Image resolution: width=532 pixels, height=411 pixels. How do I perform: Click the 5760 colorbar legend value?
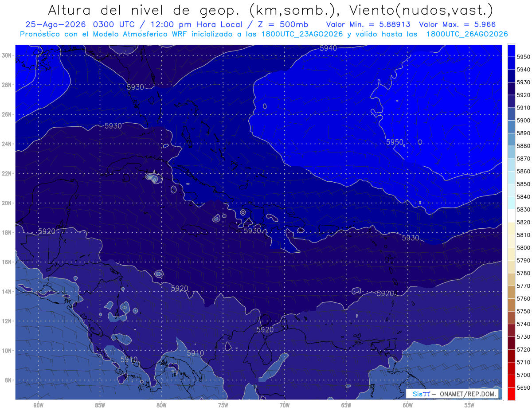coord(523,298)
